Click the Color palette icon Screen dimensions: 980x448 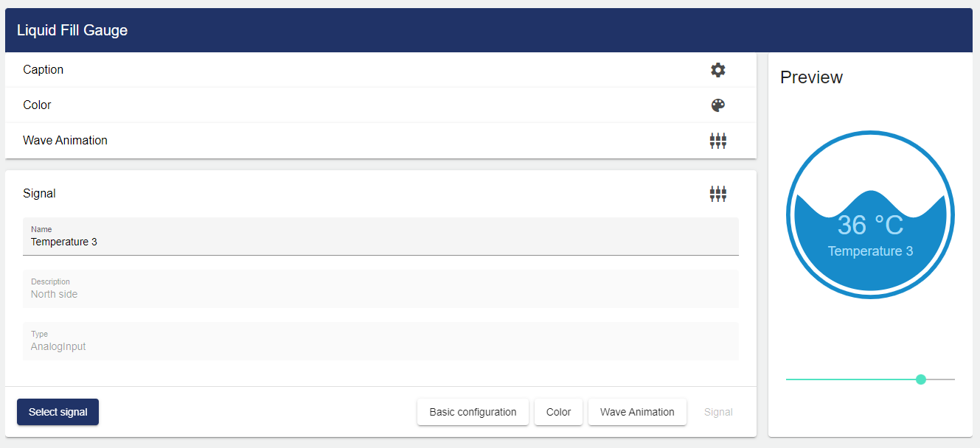point(717,105)
